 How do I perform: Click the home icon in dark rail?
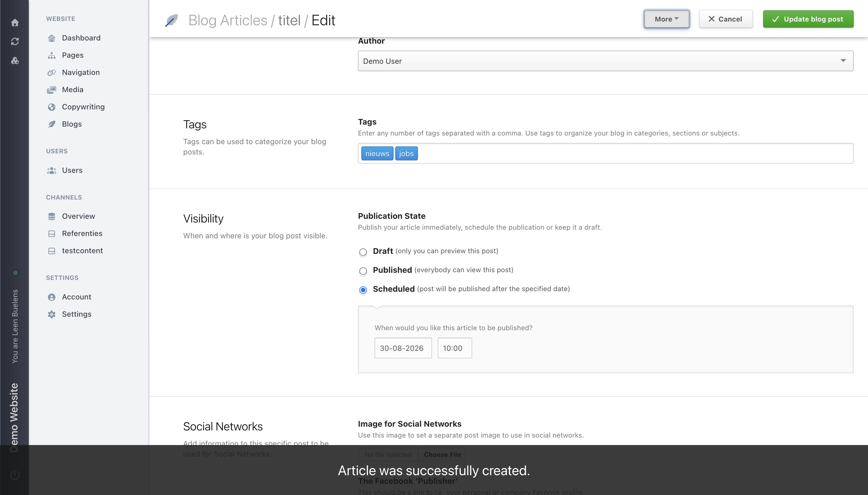15,22
